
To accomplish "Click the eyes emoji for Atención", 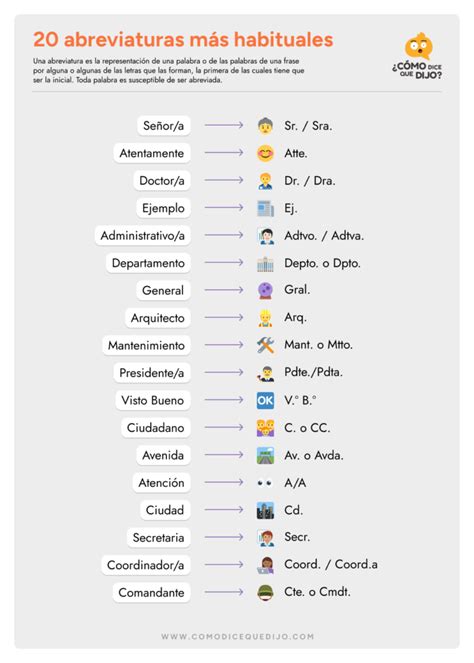I will point(265,482).
